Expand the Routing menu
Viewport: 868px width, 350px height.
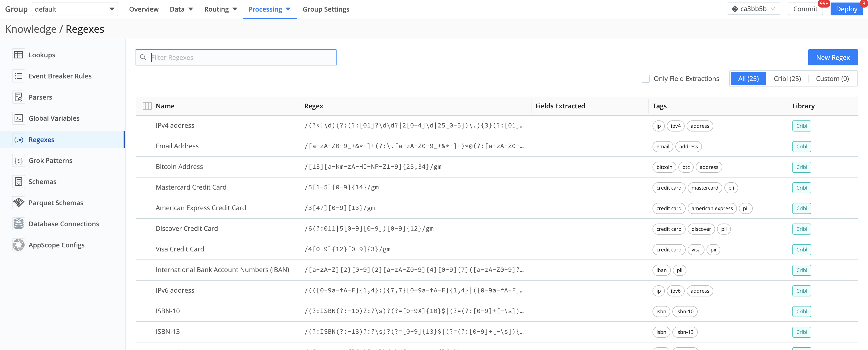point(220,9)
